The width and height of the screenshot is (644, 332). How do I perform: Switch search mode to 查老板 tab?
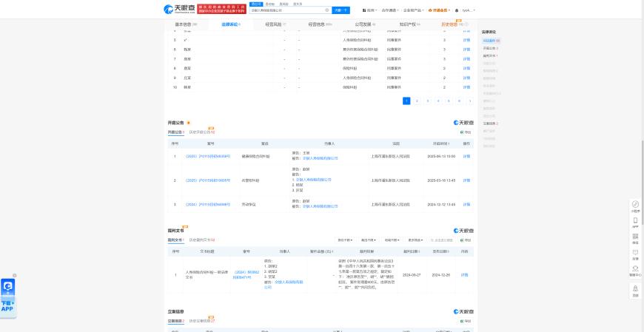(x=269, y=4)
